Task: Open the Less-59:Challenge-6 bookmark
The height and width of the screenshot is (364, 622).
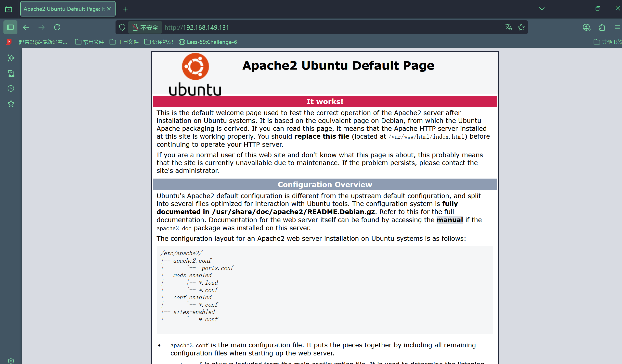Action: [208, 42]
